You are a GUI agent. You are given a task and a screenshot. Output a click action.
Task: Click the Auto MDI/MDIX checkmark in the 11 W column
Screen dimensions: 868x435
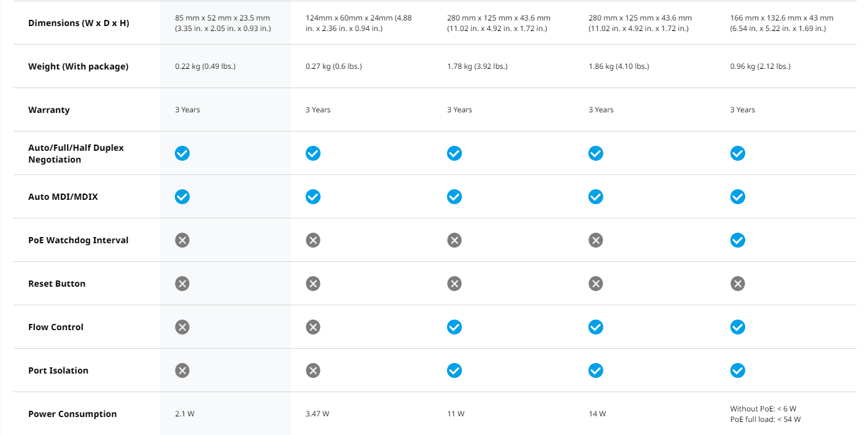point(454,197)
